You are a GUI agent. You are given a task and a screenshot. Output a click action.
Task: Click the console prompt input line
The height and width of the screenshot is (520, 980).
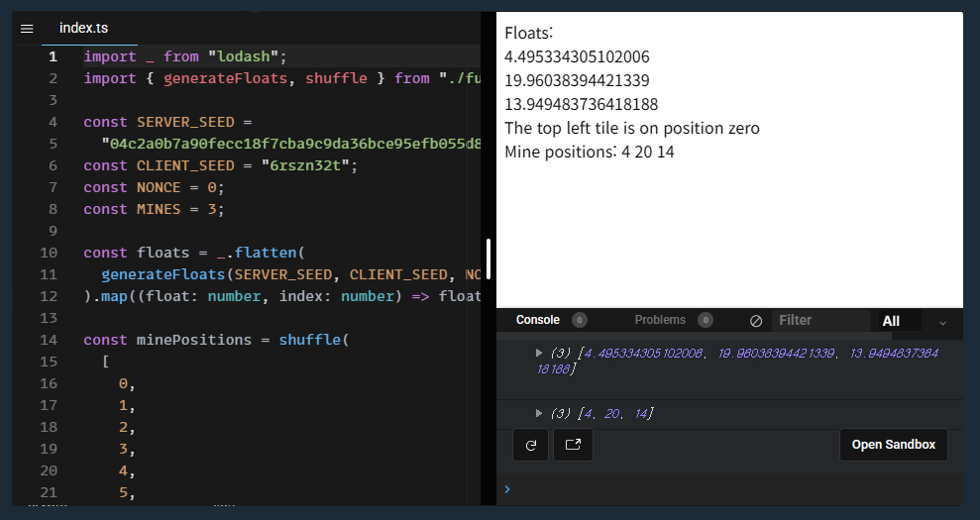(729, 489)
